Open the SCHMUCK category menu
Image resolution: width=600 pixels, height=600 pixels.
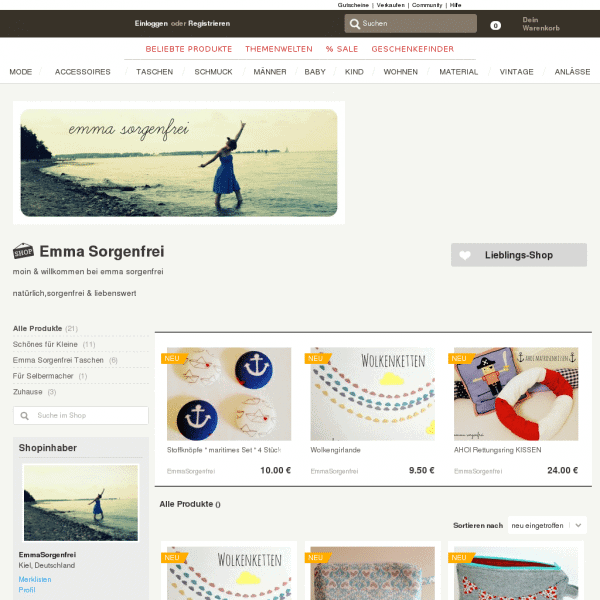coord(213,72)
